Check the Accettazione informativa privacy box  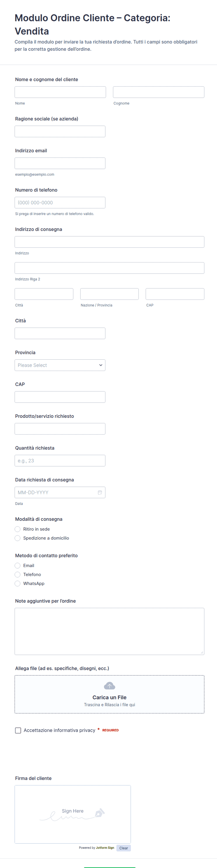click(x=18, y=730)
